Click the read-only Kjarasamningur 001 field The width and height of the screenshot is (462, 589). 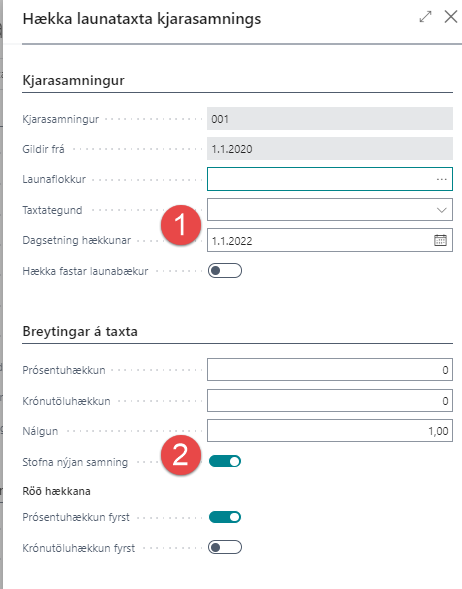click(x=330, y=119)
